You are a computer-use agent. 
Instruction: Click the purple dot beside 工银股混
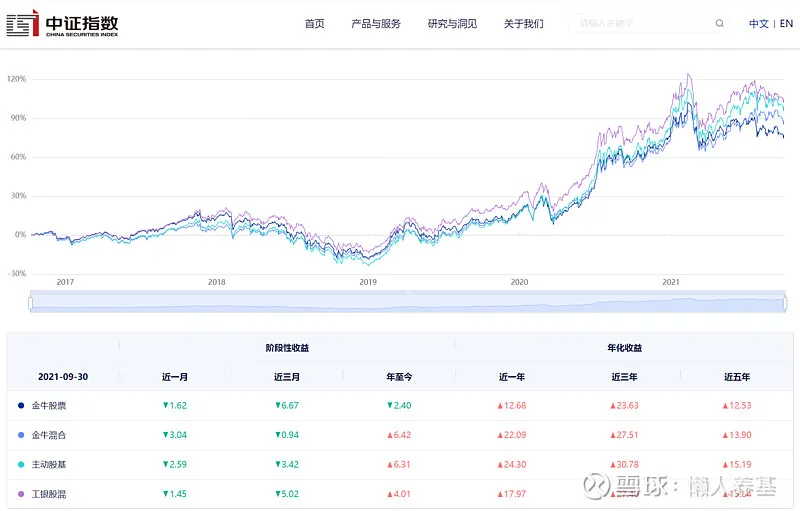(21, 494)
